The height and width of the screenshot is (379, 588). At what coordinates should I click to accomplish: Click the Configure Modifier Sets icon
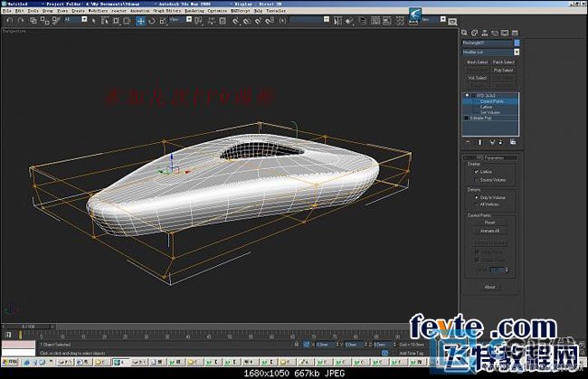[513, 142]
